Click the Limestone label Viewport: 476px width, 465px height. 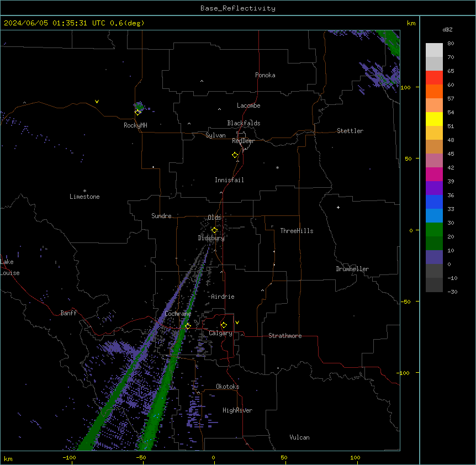[84, 197]
